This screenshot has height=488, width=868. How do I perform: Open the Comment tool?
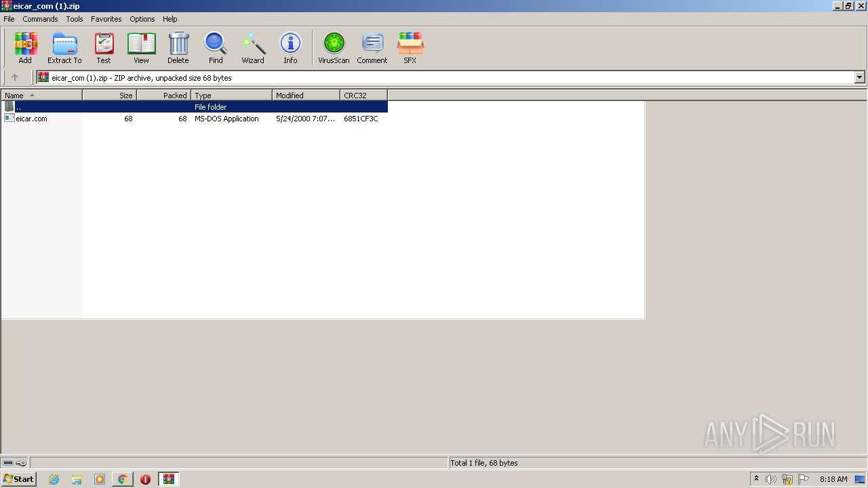tap(372, 48)
